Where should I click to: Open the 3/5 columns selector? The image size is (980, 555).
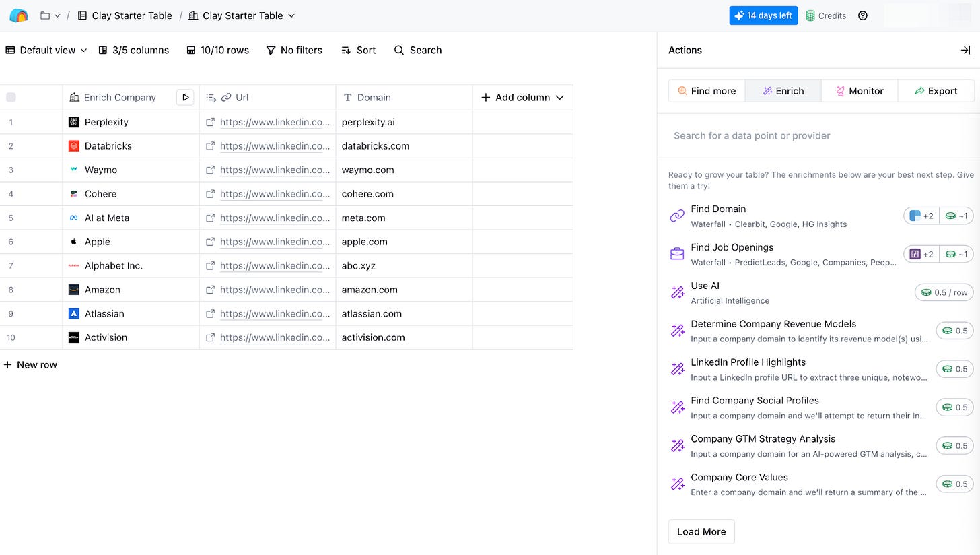pyautogui.click(x=134, y=50)
